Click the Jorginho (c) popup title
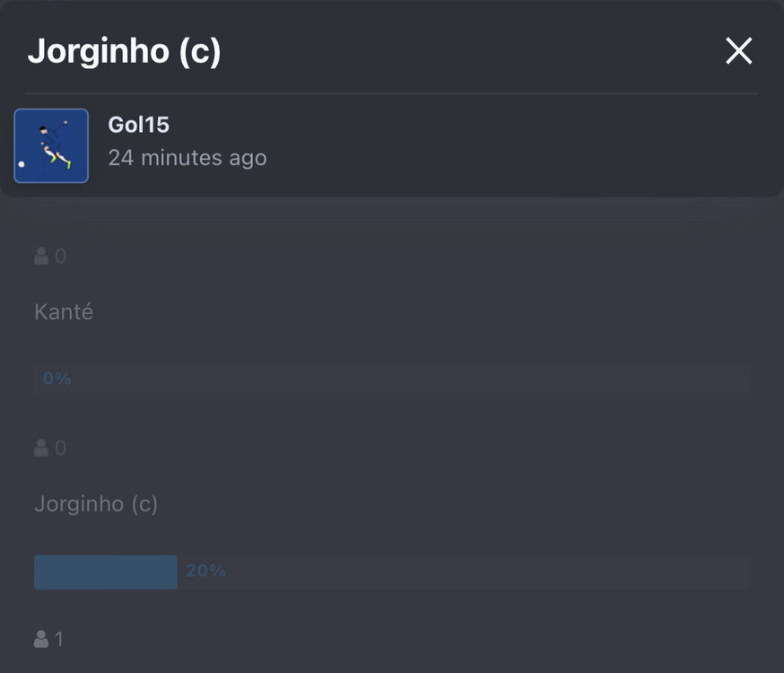Screen dimensions: 784x673 click(x=124, y=51)
